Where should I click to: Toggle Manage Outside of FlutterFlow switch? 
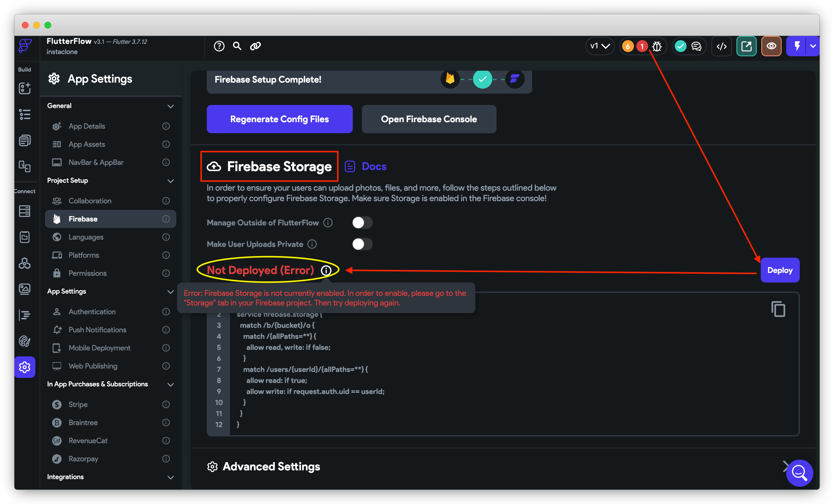pyautogui.click(x=362, y=223)
